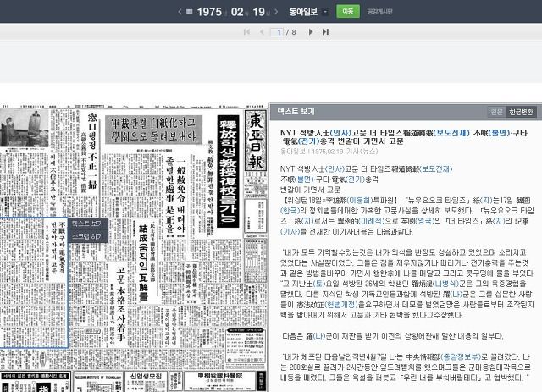The height and width of the screenshot is (392, 542).
Task: Jump to the first page icon
Action: point(246,32)
